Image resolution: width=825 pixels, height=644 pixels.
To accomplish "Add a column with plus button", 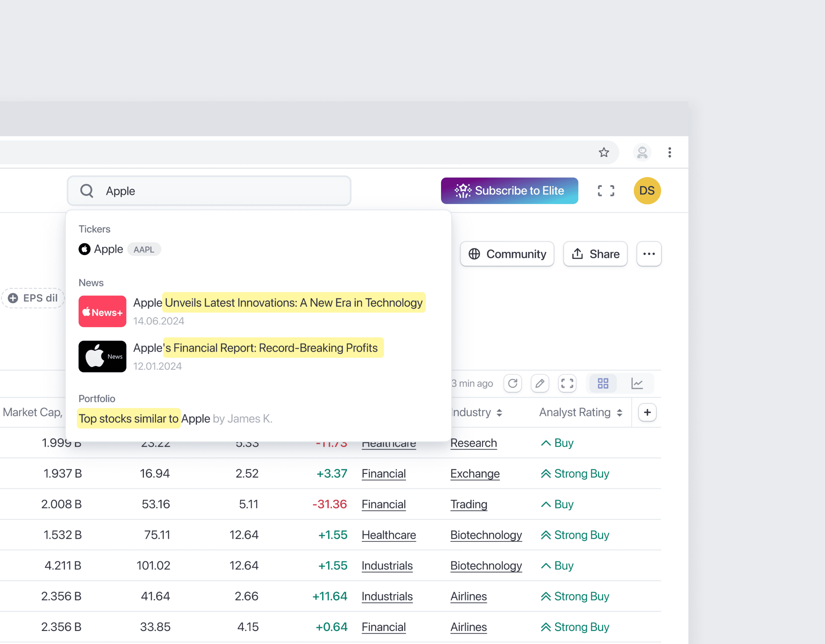I will tap(647, 412).
